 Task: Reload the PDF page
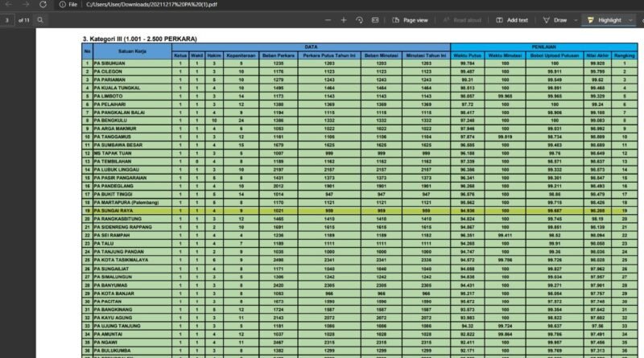pos(43,5)
